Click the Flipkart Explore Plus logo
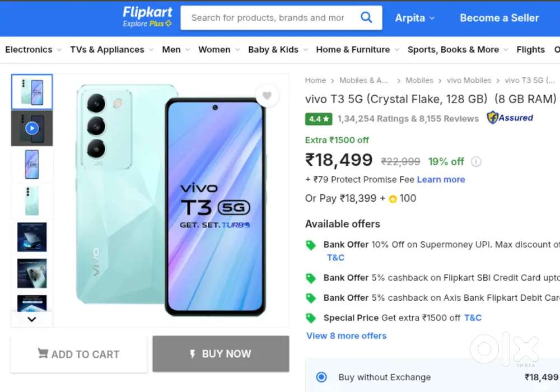The height and width of the screenshot is (392, 560). pyautogui.click(x=147, y=17)
